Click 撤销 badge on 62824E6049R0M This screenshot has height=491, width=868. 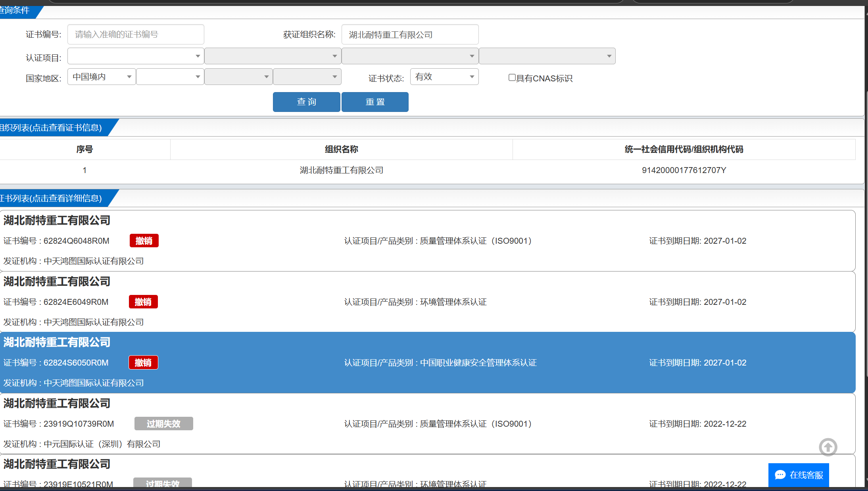143,302
